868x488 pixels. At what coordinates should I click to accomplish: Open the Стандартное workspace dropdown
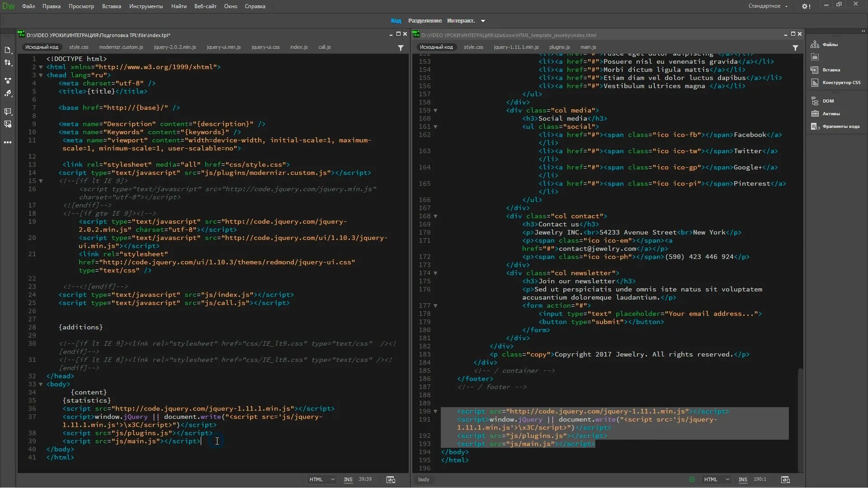coord(768,6)
